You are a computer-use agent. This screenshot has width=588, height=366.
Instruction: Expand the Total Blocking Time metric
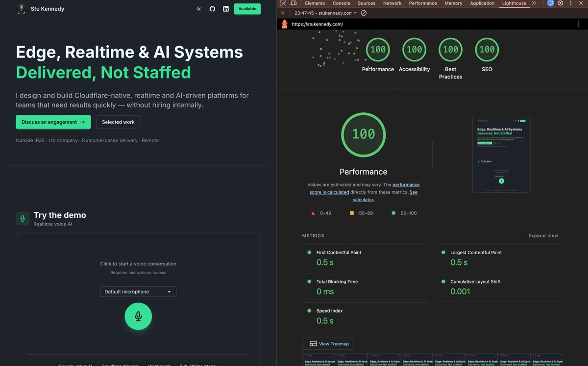click(365, 288)
